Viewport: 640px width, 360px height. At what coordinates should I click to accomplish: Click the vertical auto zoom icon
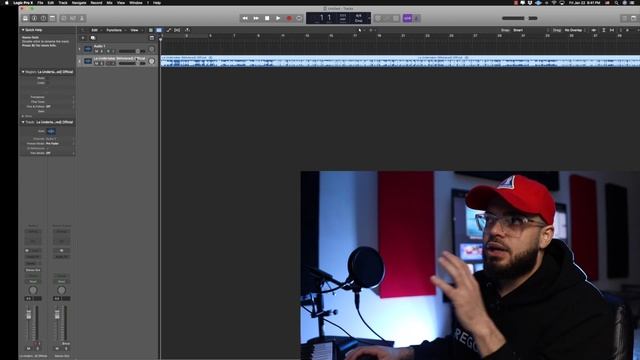pos(604,30)
